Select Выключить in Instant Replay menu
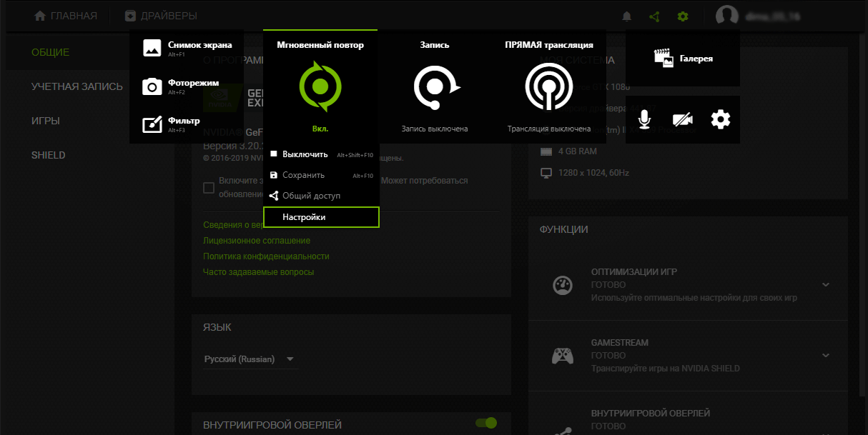This screenshot has height=435, width=868. click(x=321, y=154)
